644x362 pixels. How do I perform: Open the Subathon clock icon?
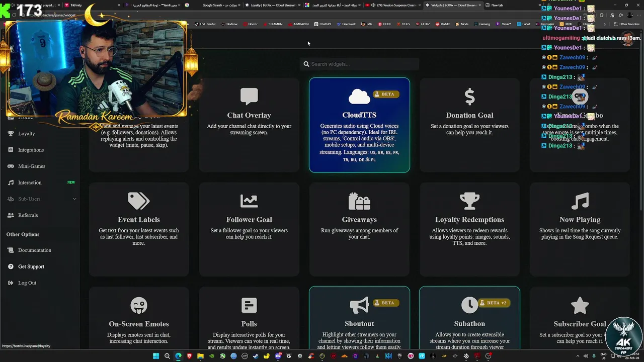(469, 305)
